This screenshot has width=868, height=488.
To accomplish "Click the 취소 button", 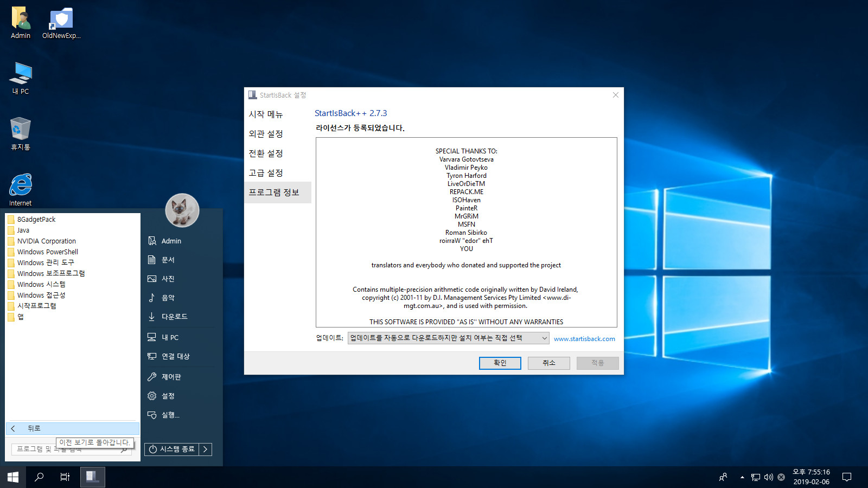I will pos(549,363).
